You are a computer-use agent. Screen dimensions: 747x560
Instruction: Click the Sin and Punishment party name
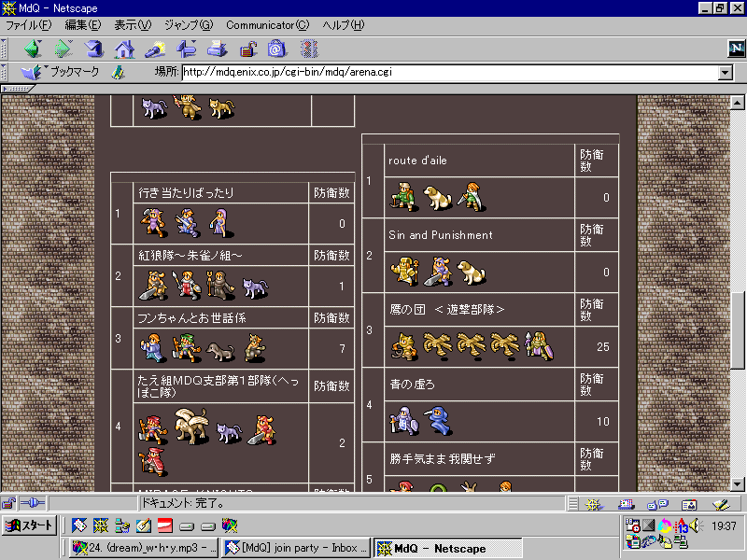tap(441, 235)
